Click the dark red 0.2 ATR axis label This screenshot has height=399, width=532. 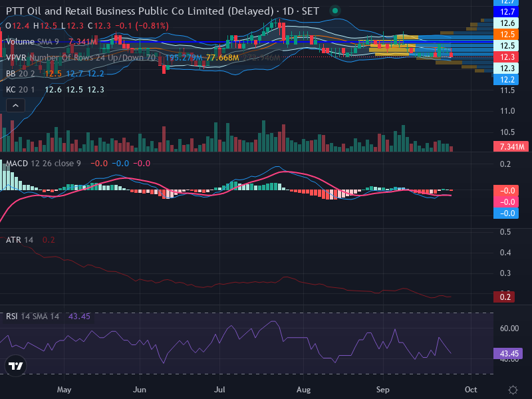coord(504,297)
